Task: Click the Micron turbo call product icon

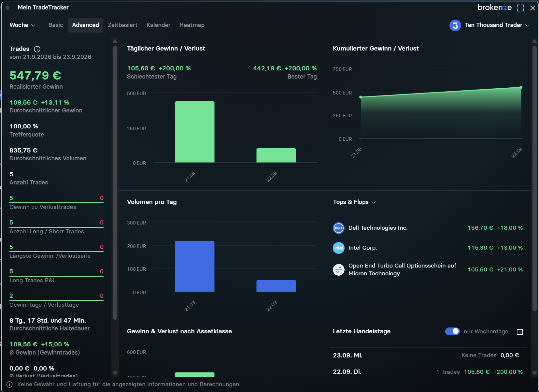Action: point(339,270)
